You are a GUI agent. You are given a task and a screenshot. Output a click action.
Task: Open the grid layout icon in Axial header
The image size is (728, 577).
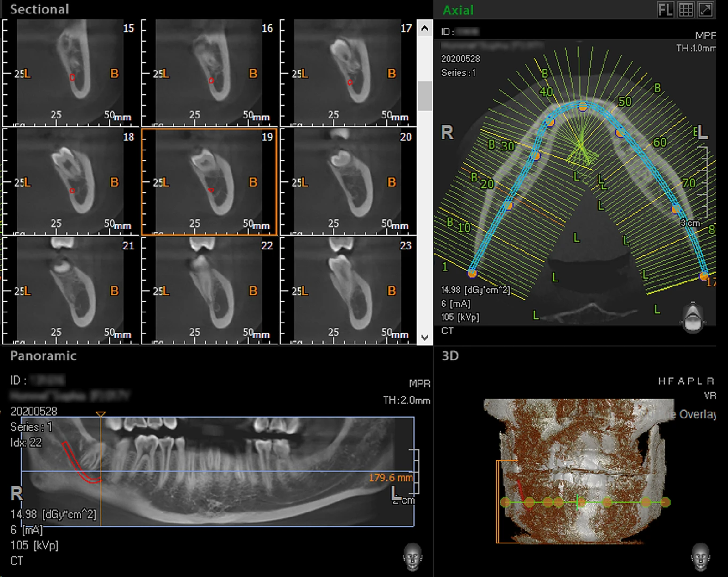tap(686, 10)
